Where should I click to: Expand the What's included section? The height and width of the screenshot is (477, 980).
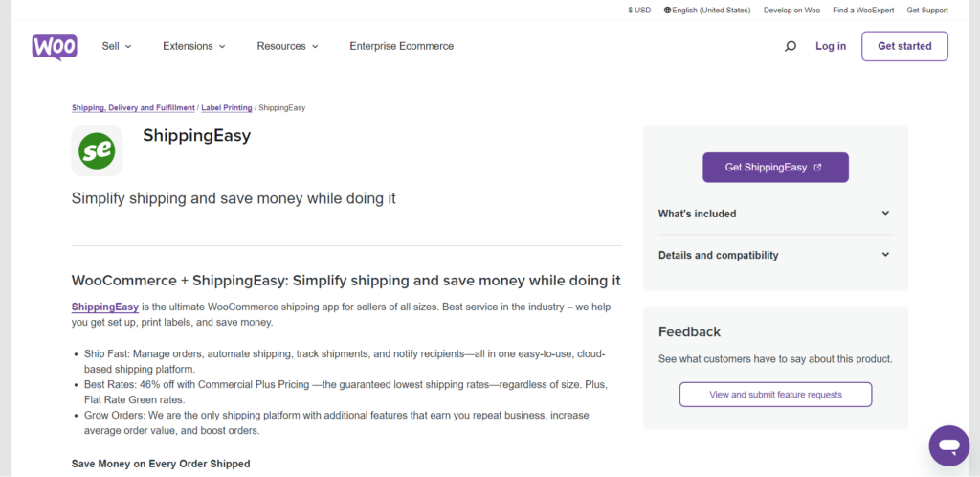(775, 214)
